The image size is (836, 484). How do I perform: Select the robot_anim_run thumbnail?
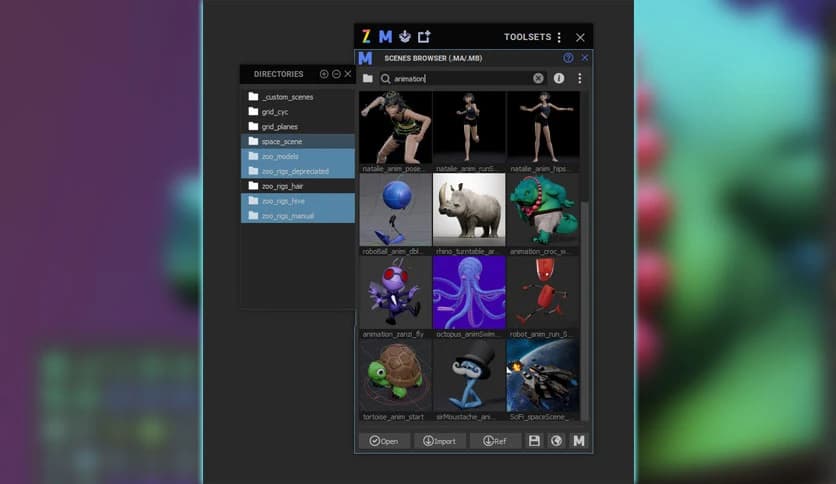[x=543, y=293]
